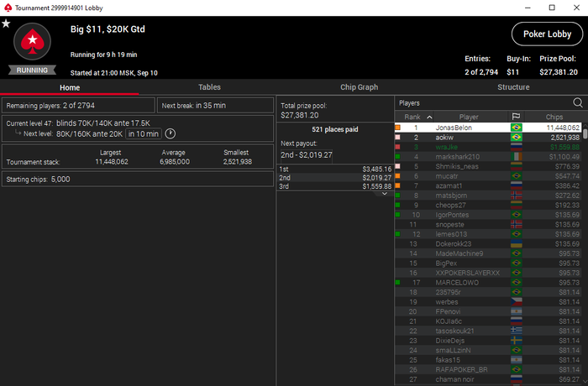The image size is (588, 386).
Task: Click the "in 10 min" next level button
Action: pos(144,133)
